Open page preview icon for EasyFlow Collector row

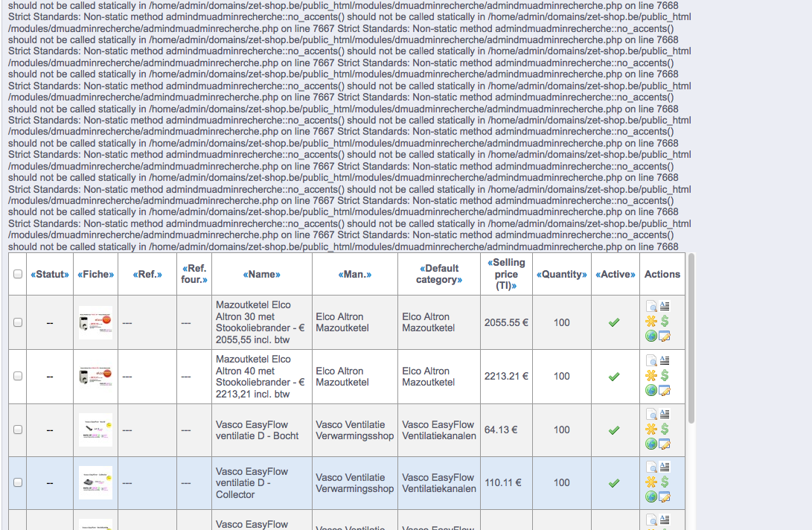651,467
